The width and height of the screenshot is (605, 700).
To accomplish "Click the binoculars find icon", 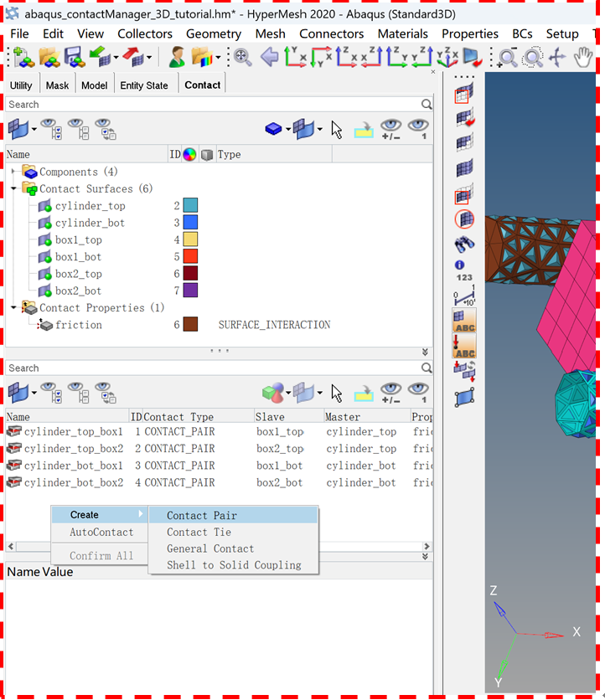I will tap(464, 244).
